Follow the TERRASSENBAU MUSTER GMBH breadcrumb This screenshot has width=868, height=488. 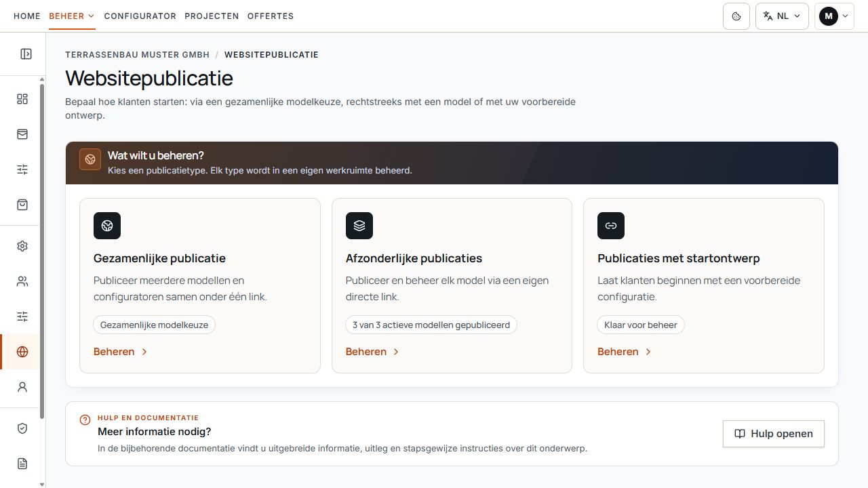click(x=138, y=55)
